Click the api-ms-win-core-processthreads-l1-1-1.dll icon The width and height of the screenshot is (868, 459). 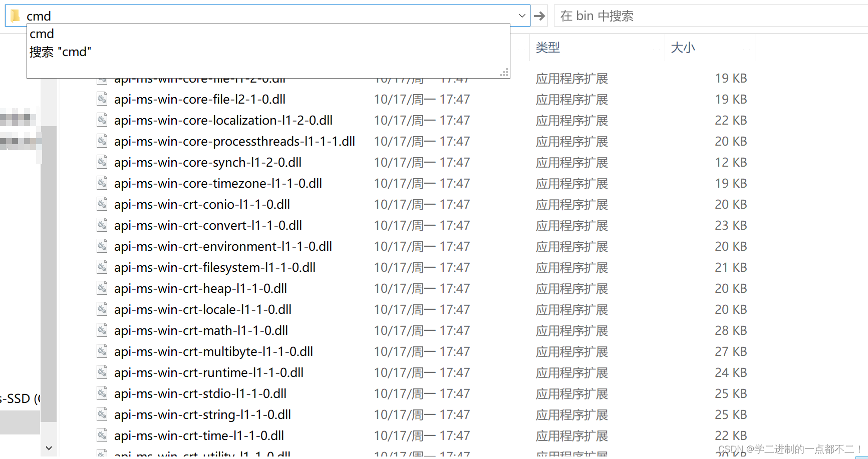coord(102,141)
